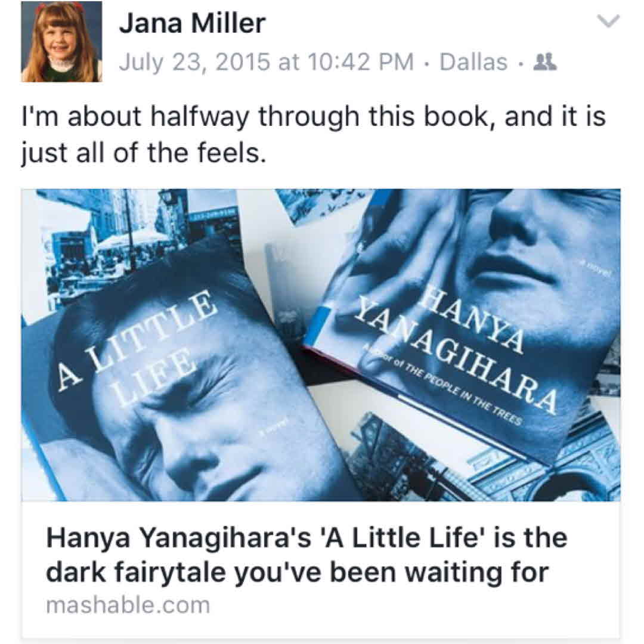Click the mashable.com source domain
This screenshot has height=644, width=644.
(128, 605)
